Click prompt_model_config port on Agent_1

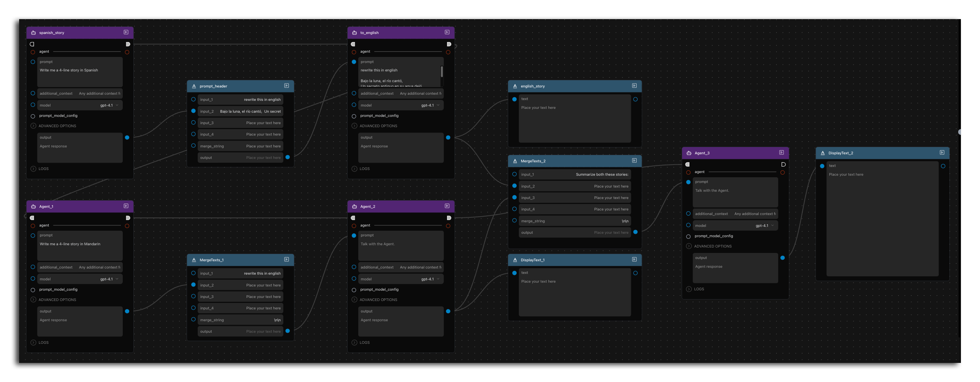(33, 290)
